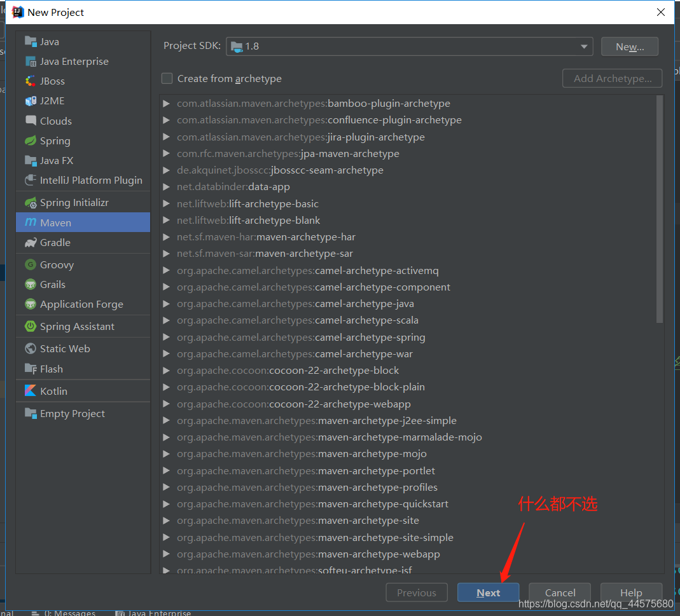
Task: Select Empty Project option
Action: tap(83, 413)
